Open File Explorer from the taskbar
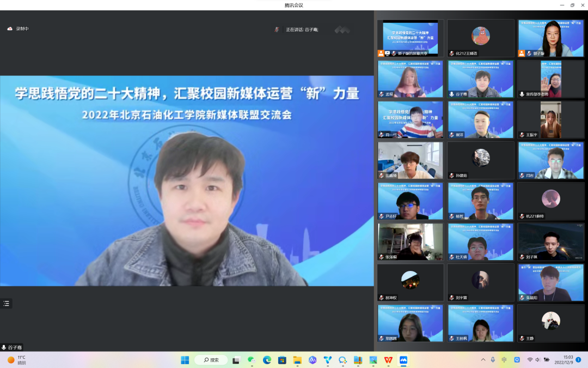 tap(297, 360)
